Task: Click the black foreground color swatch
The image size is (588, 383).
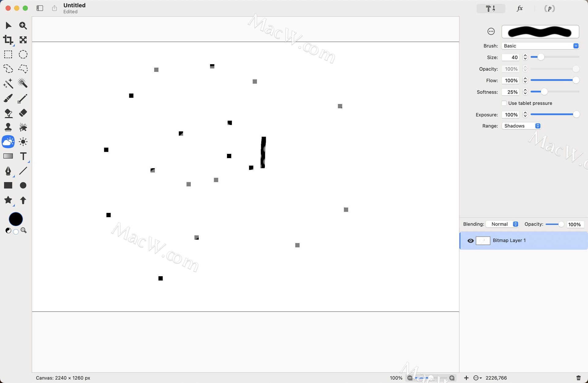Action: 16,219
